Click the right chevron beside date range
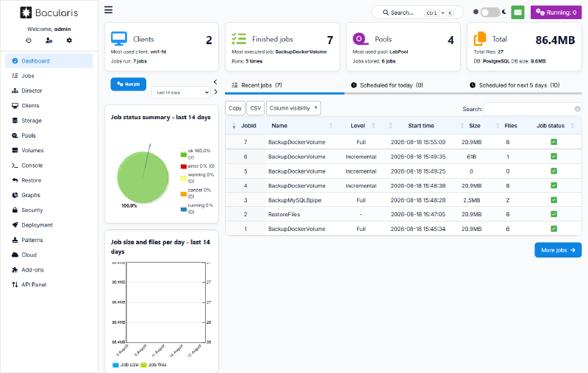 (215, 92)
